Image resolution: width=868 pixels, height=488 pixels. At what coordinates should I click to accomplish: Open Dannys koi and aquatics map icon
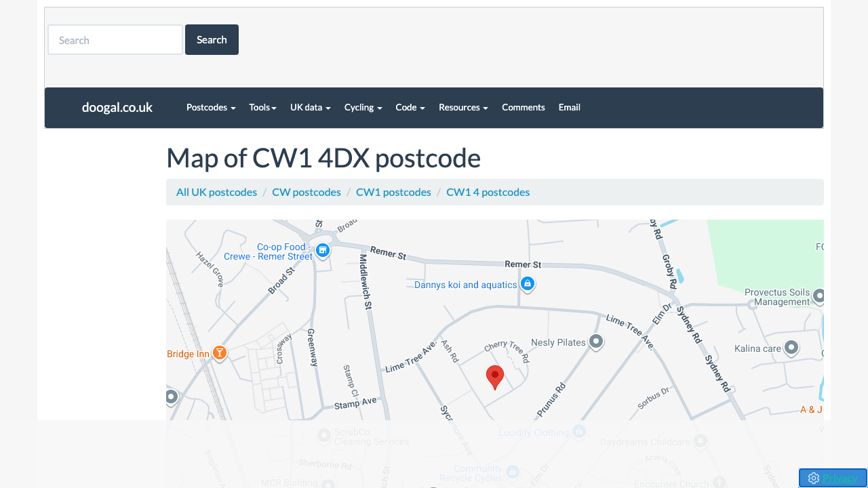tap(528, 283)
